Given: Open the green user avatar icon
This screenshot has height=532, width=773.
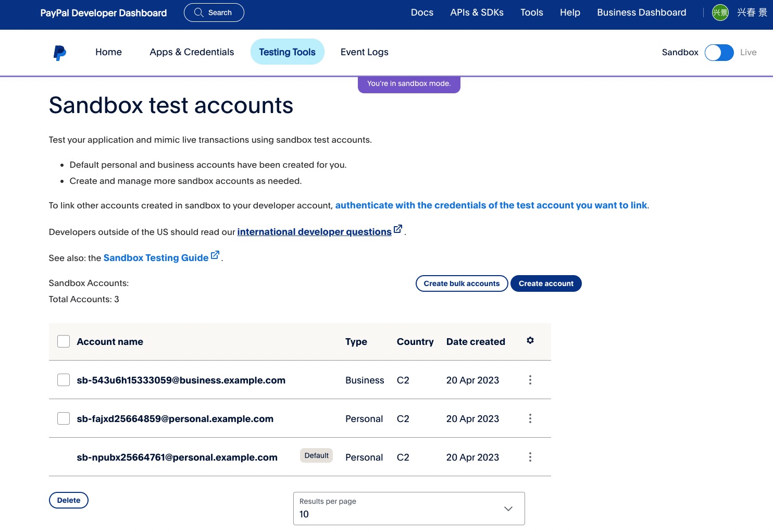Looking at the screenshot, I should pyautogui.click(x=720, y=13).
